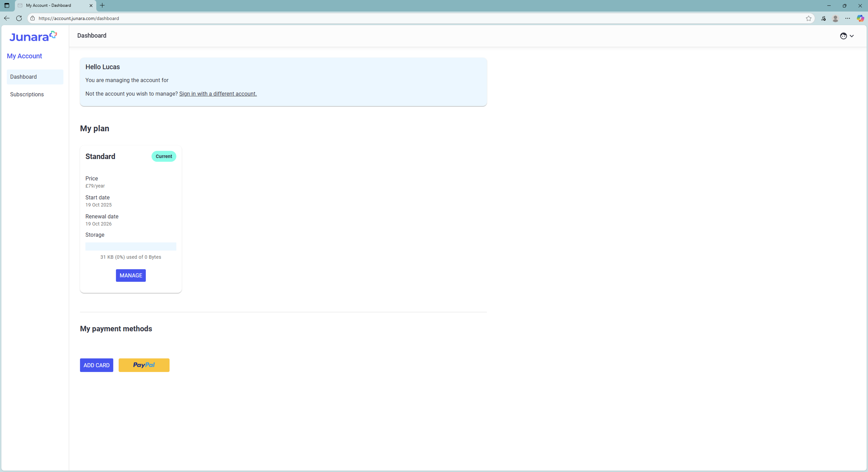
Task: Minimize the browser window
Action: tap(829, 5)
